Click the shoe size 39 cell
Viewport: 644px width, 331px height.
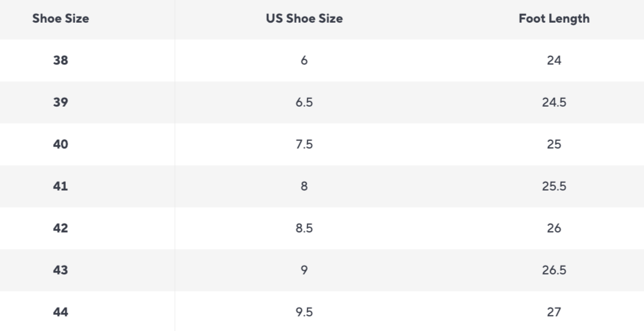click(x=61, y=103)
